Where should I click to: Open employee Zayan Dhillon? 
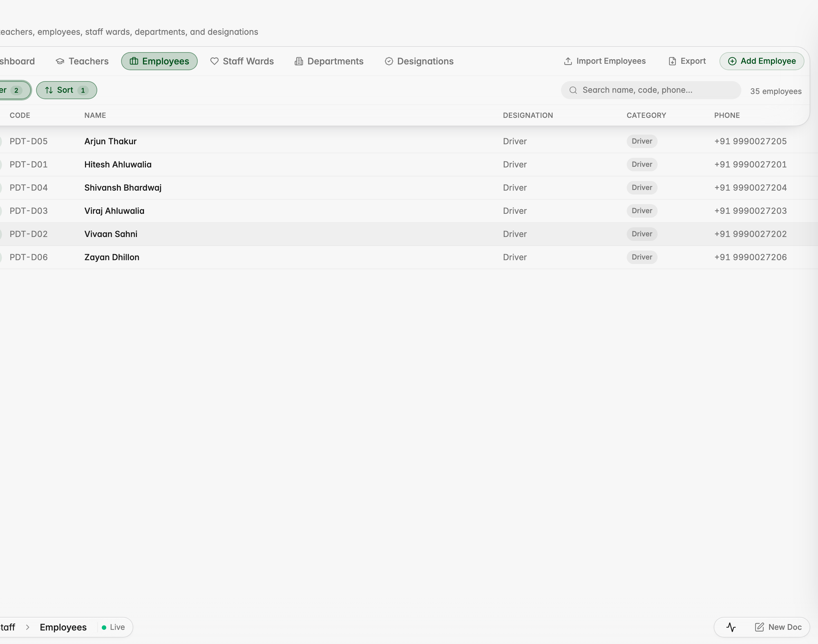point(112,257)
